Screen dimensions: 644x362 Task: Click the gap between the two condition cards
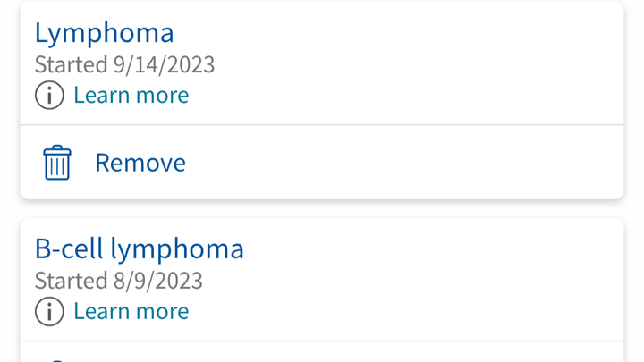point(322,209)
